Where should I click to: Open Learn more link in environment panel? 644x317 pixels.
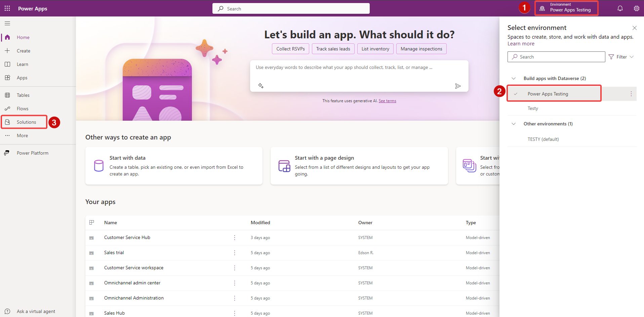521,44
